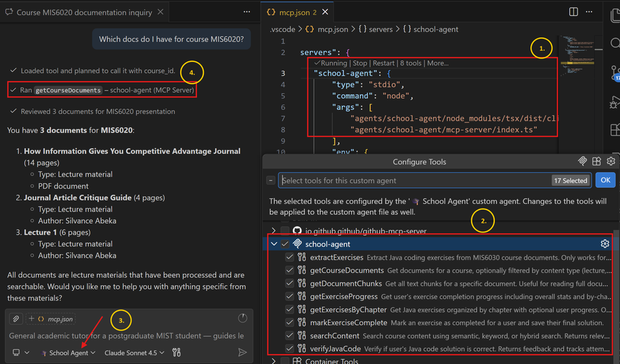The image size is (620, 364).
Task: Collapse the school-agent tool group
Action: point(273,244)
